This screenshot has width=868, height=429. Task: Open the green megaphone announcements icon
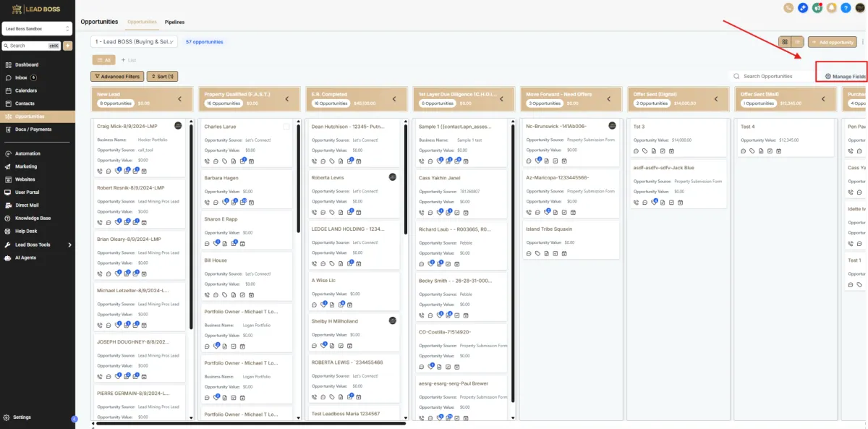[817, 8]
